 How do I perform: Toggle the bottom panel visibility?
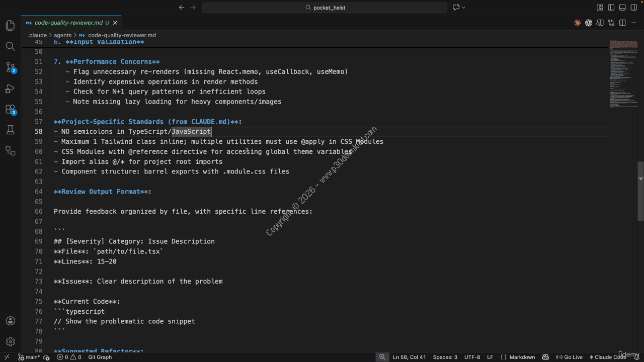click(622, 8)
